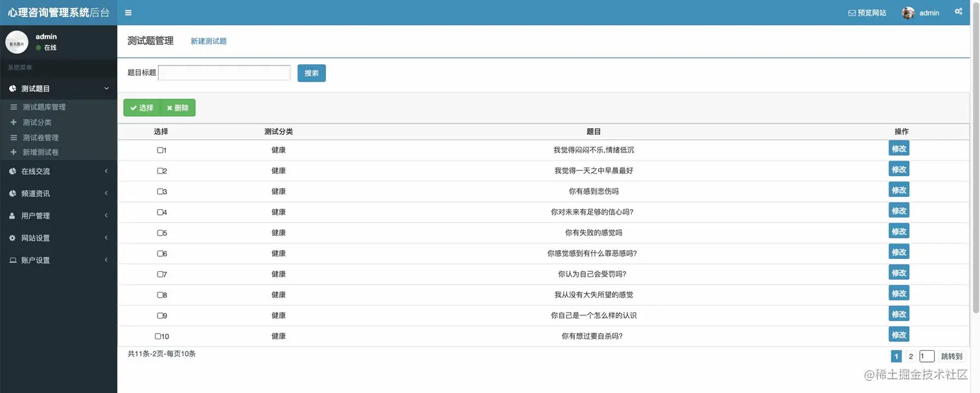The width and height of the screenshot is (980, 393).
Task: Click the 题目 column header
Action: point(594,131)
